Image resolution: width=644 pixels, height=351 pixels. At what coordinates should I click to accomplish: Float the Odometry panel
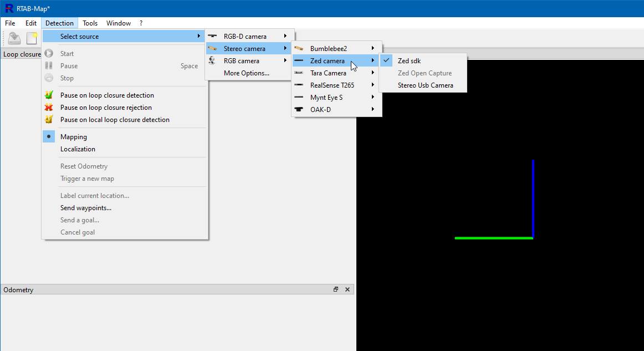[x=336, y=289]
